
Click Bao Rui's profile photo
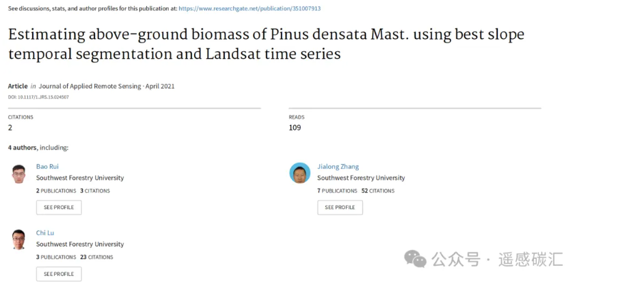18,174
